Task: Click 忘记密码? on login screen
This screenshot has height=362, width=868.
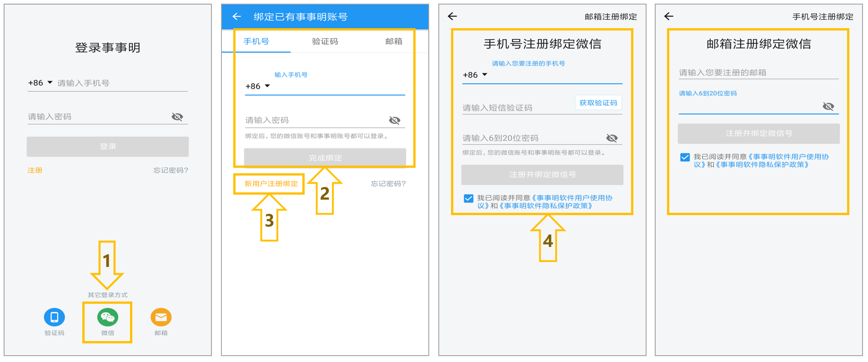Action: pyautogui.click(x=171, y=170)
